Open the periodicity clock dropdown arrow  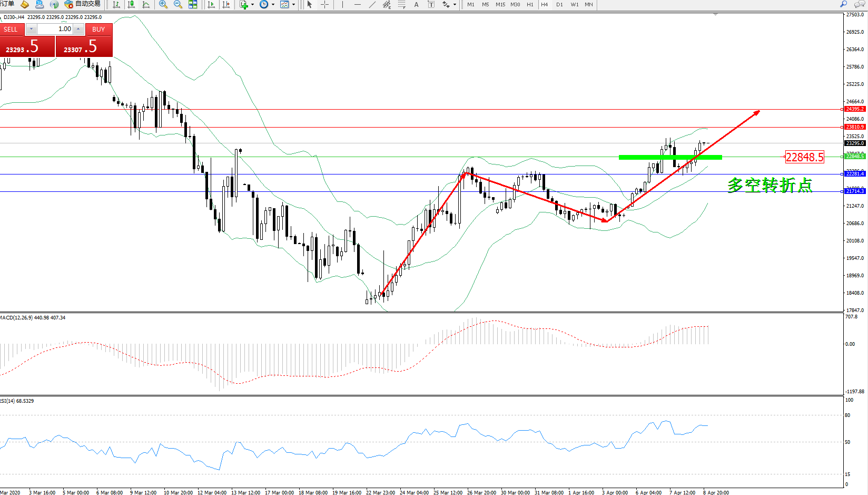point(273,4)
